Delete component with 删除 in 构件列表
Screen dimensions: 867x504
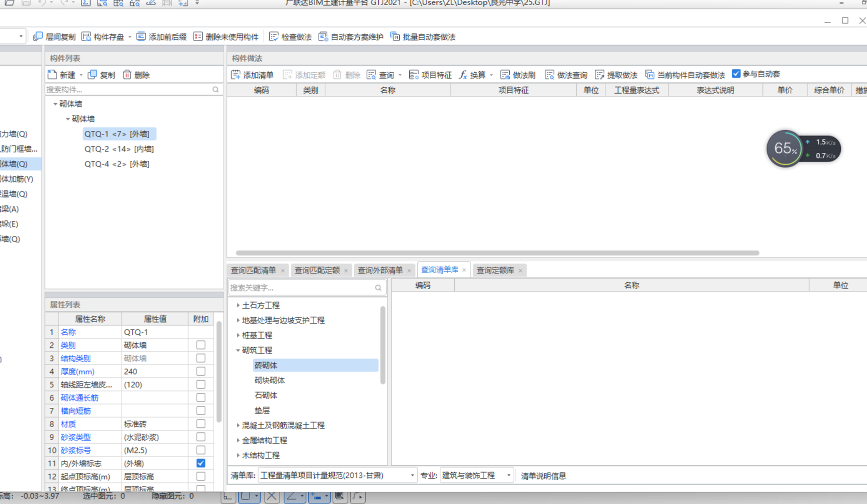137,74
